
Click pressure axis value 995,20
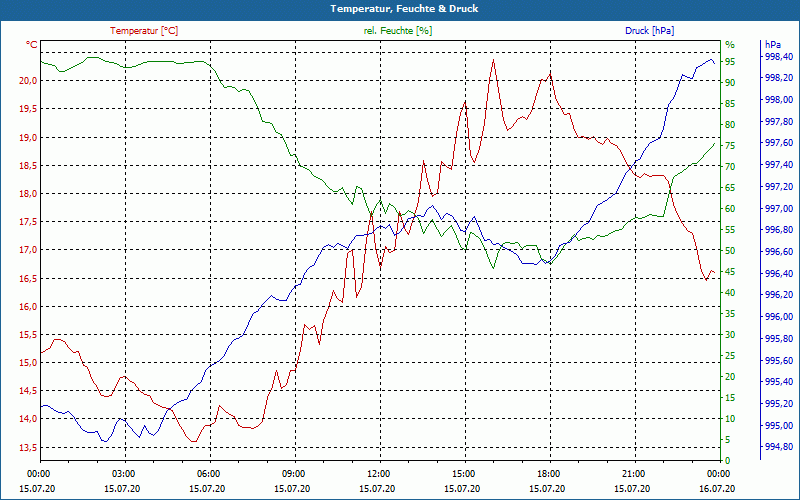[x=779, y=404]
